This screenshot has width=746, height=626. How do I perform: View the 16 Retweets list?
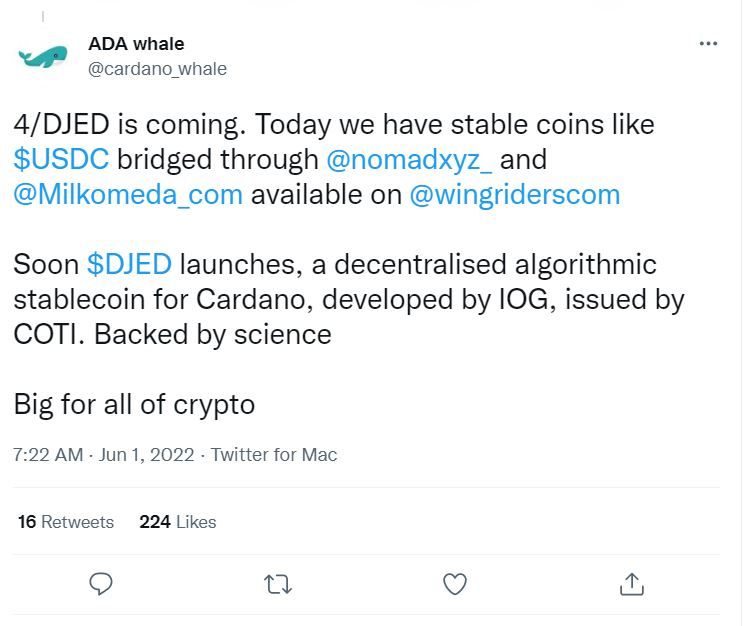(x=66, y=522)
